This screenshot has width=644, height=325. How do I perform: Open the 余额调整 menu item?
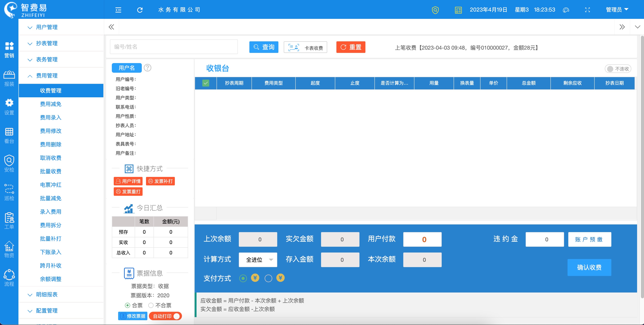(61, 279)
